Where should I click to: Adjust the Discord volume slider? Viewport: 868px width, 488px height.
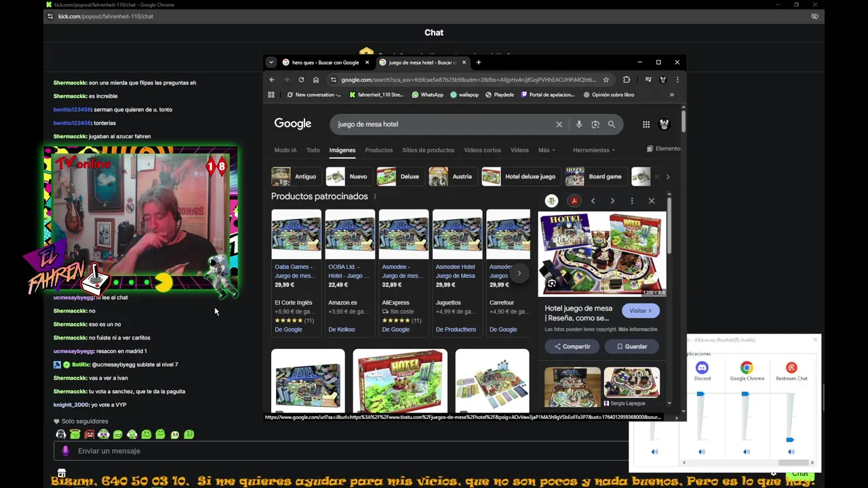[x=701, y=394]
